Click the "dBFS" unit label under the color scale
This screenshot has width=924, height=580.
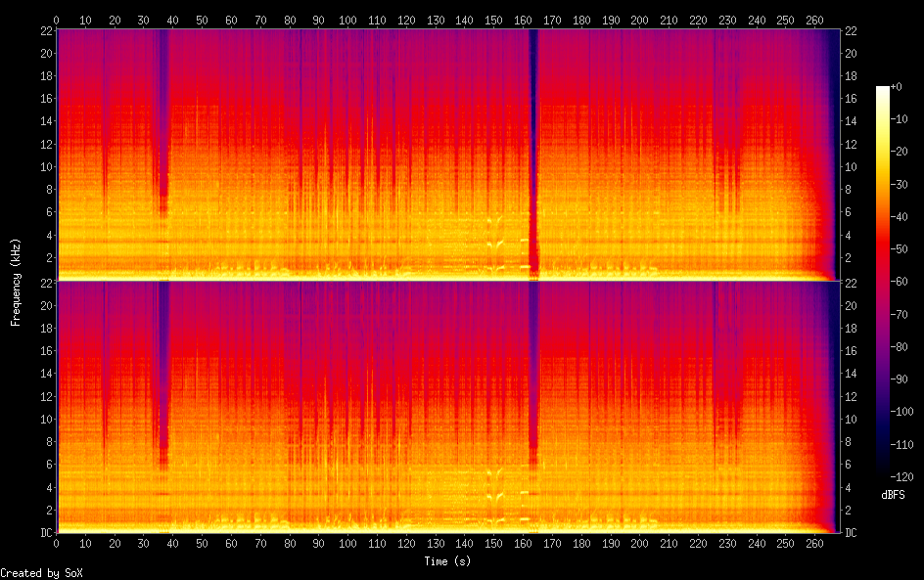(893, 495)
